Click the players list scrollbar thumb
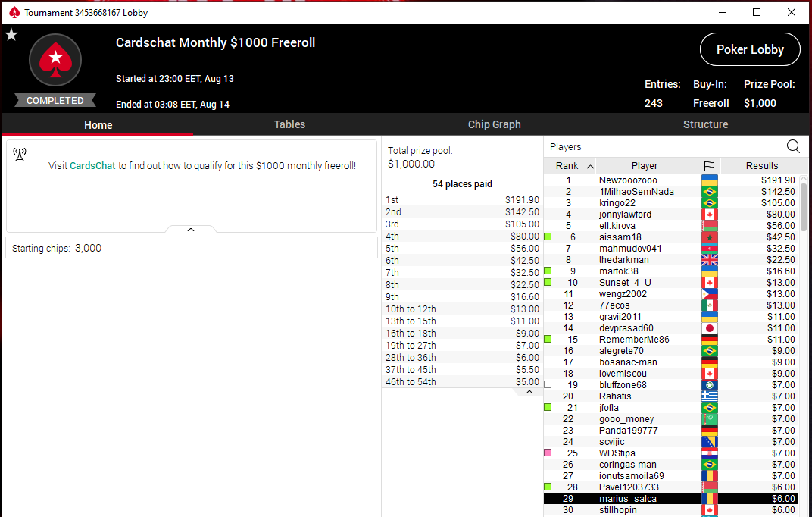Image resolution: width=812 pixels, height=517 pixels. 804,207
